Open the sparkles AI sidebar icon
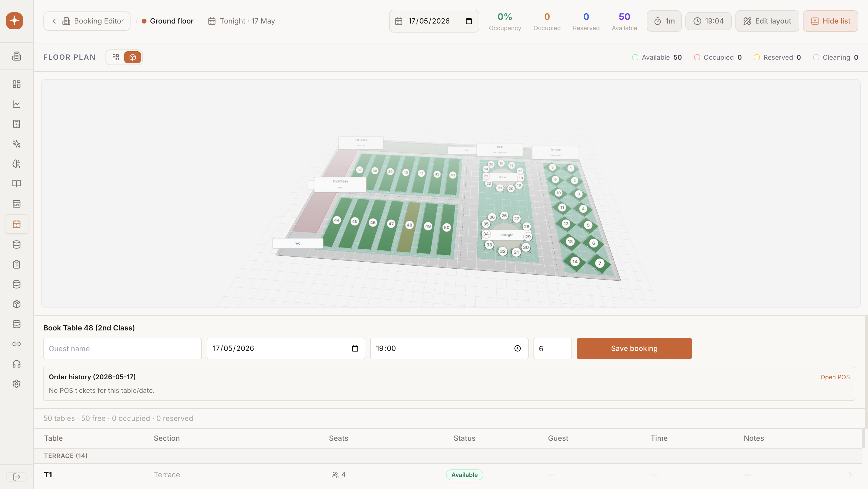868x489 pixels. (x=17, y=144)
